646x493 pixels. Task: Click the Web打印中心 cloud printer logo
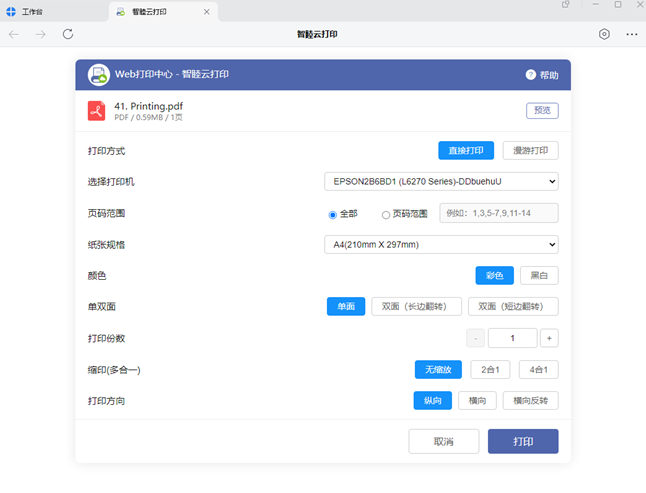(x=99, y=75)
